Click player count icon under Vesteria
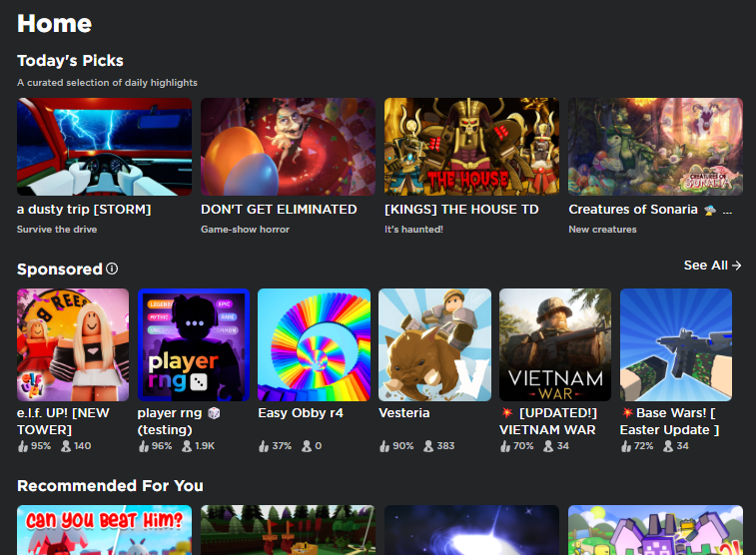 click(x=428, y=446)
